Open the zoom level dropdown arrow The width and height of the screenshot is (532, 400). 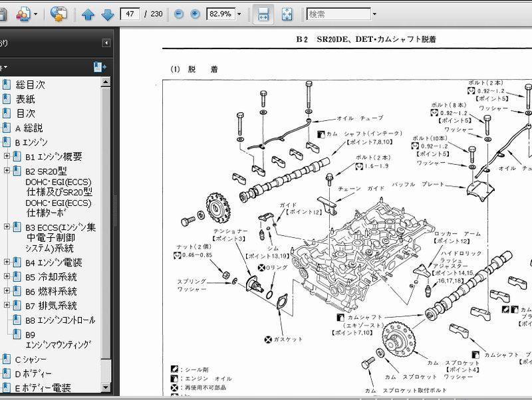[x=239, y=14]
